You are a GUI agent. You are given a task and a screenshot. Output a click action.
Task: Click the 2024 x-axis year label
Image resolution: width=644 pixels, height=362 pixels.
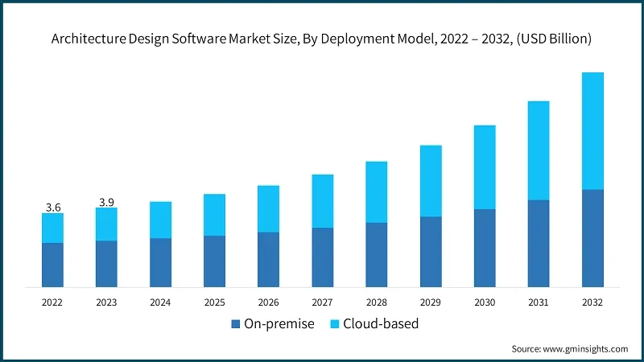click(160, 302)
